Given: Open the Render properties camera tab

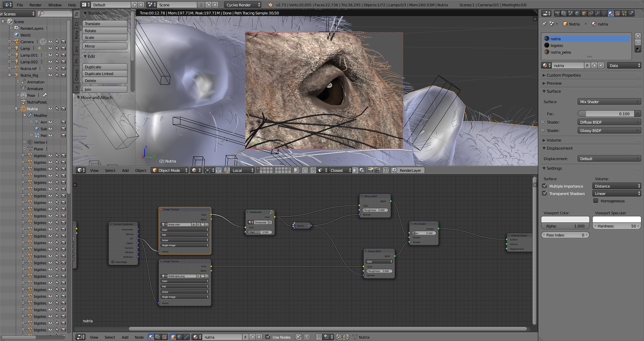Looking at the screenshot, I should click(557, 13).
